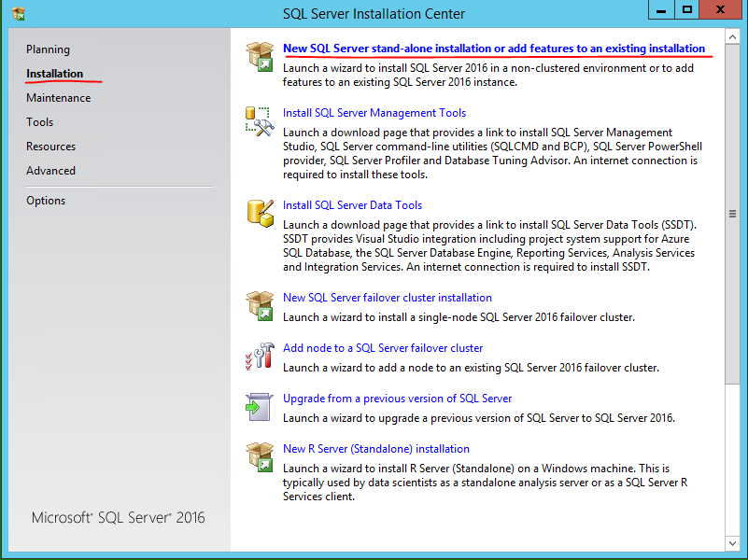Click the R Server Standalone installation icon

pyautogui.click(x=260, y=457)
